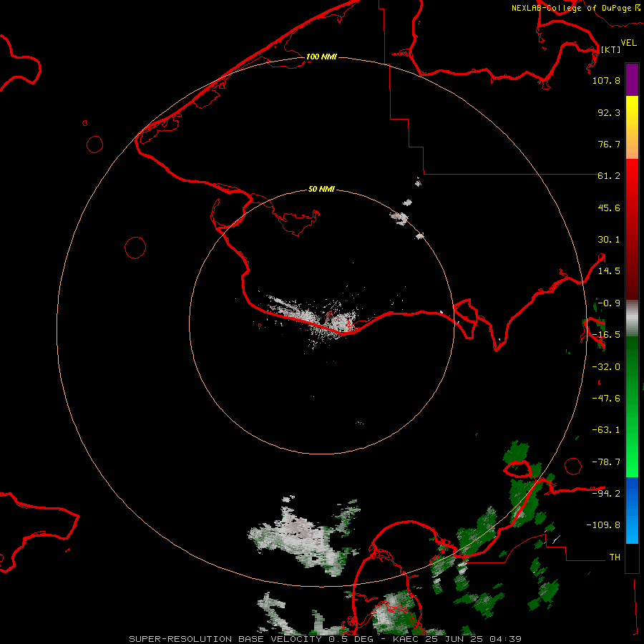The width and height of the screenshot is (644, 644).
Task: Click the [KT] units label
Action: point(610,49)
